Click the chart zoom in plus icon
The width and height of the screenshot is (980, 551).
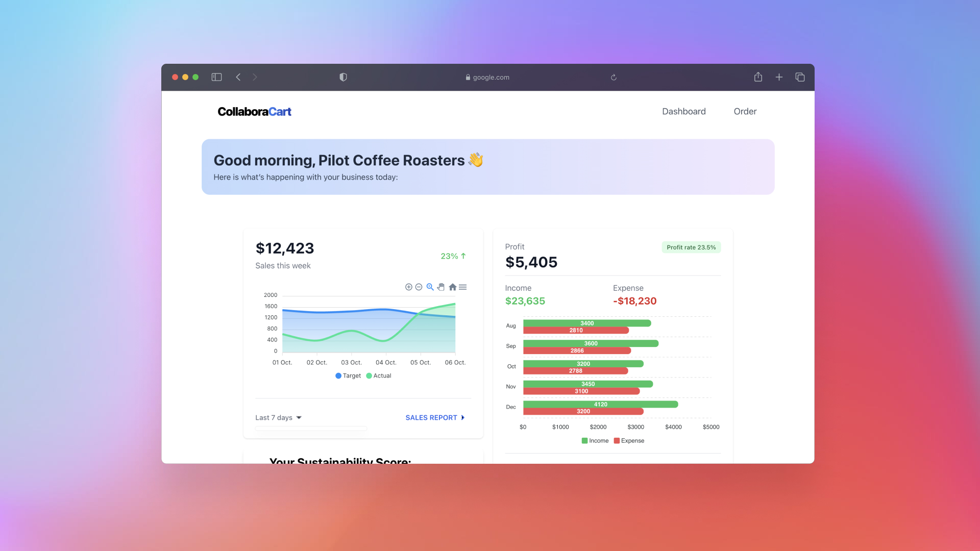pos(408,287)
